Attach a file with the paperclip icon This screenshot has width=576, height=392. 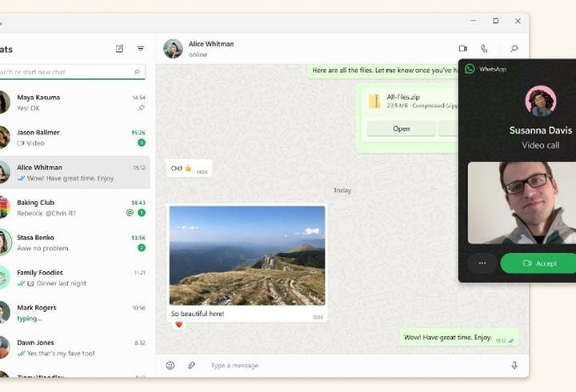tap(191, 365)
